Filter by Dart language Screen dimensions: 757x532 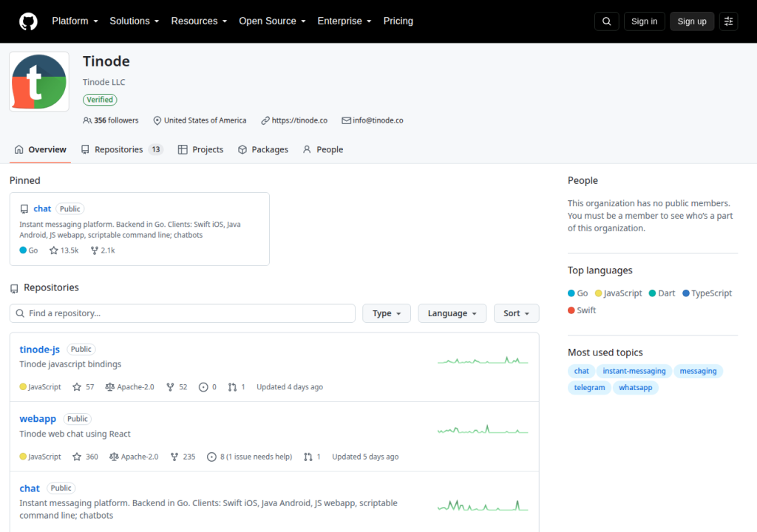click(662, 293)
